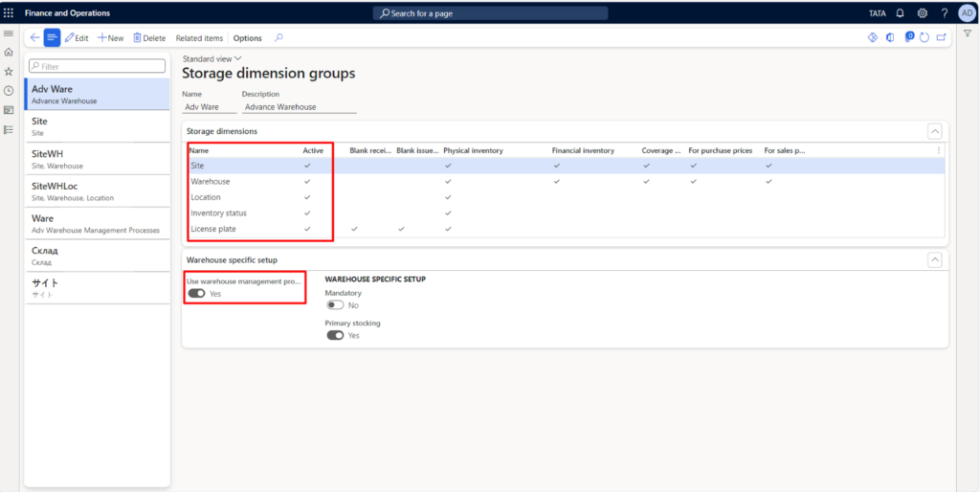The width and height of the screenshot is (980, 492).
Task: Select the SiteWHLoc list item
Action: click(97, 191)
